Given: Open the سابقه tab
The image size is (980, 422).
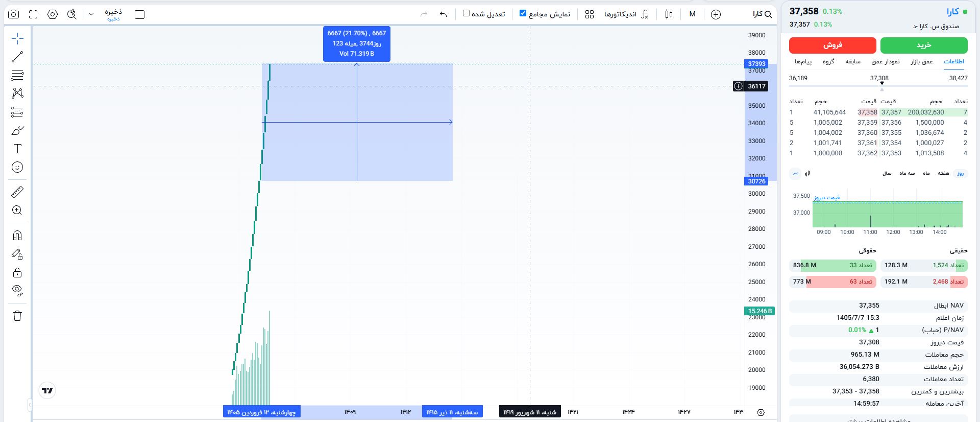Looking at the screenshot, I should point(853,62).
